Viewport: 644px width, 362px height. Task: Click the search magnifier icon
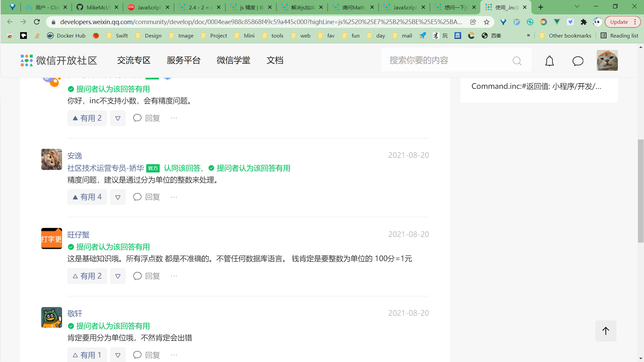(x=517, y=61)
